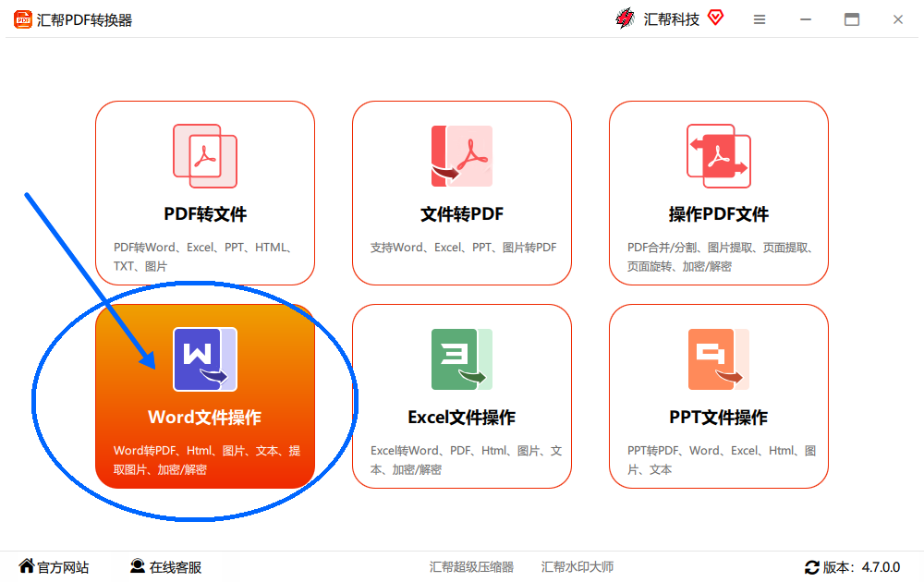924x582 pixels.
Task: Open the 文件转PDF conversion icon
Action: coord(462,156)
